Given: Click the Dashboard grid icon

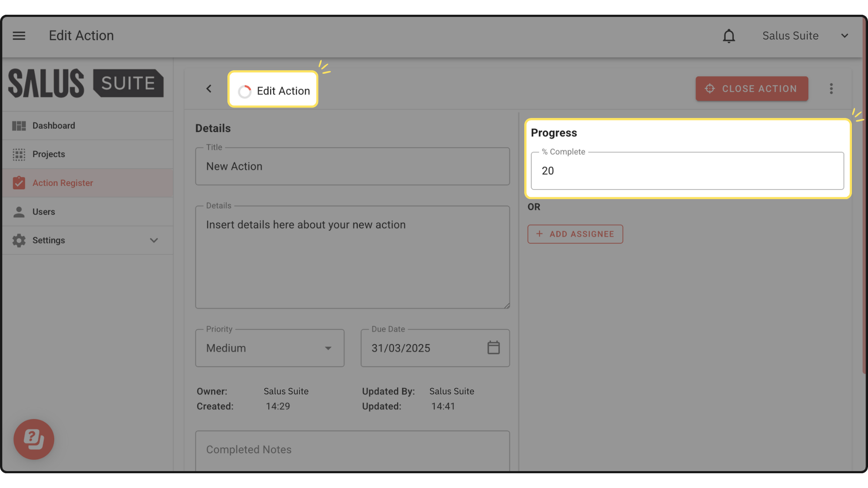Looking at the screenshot, I should click(19, 126).
